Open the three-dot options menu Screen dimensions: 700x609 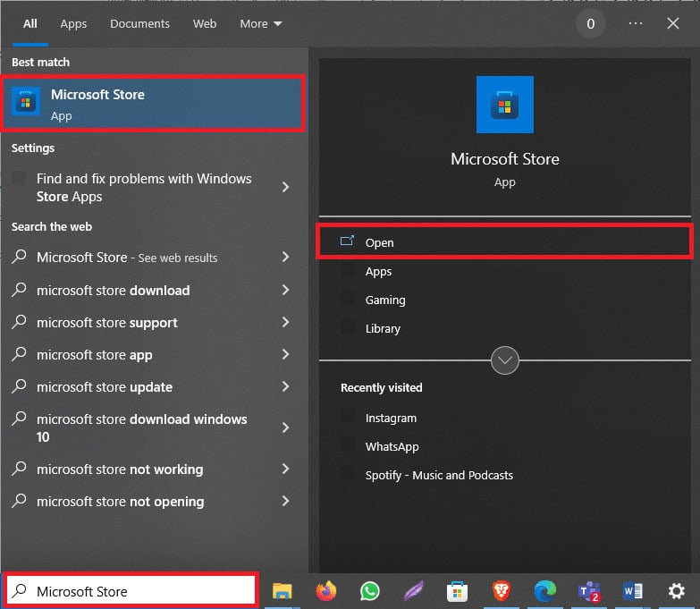[x=636, y=23]
